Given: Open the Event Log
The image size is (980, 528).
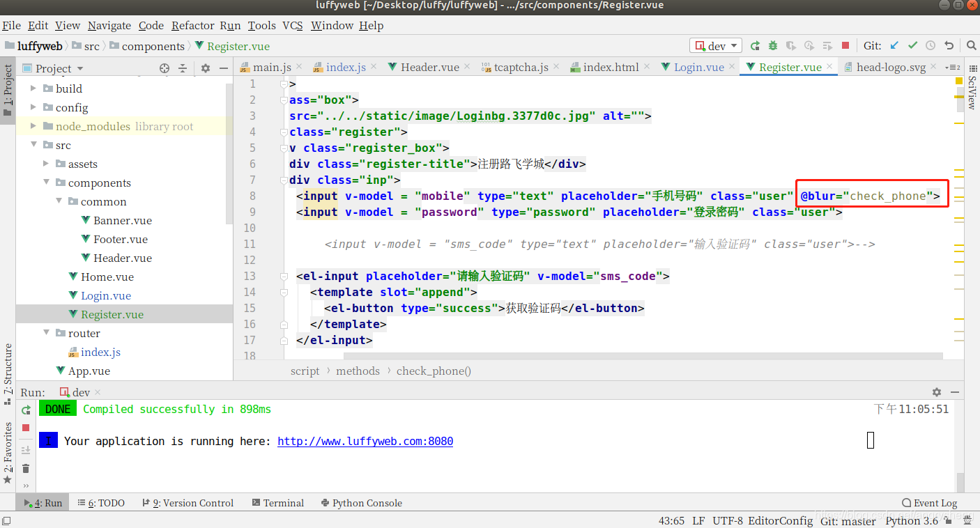Looking at the screenshot, I should pos(929,503).
